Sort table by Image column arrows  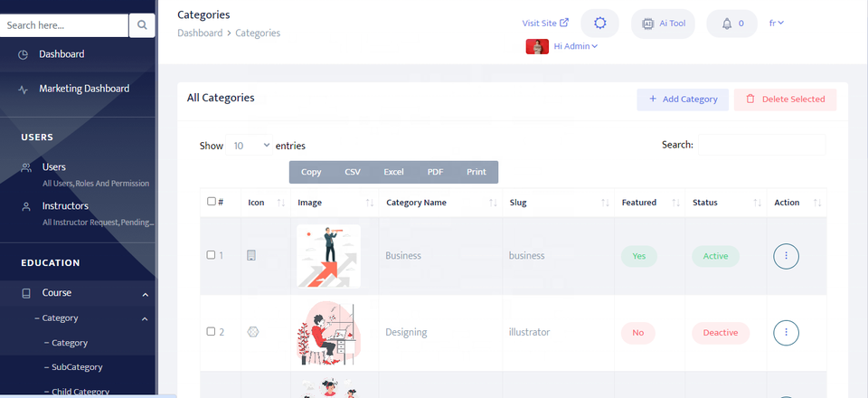[x=370, y=204]
